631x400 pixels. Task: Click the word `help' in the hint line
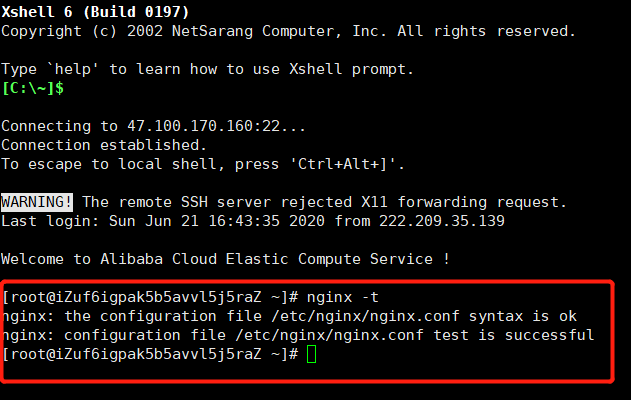tap(73, 69)
